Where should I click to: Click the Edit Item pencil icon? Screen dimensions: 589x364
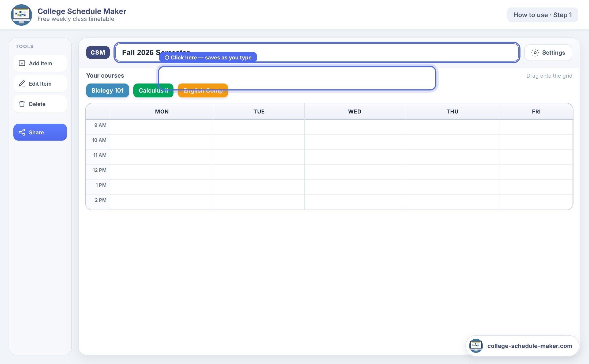point(22,84)
